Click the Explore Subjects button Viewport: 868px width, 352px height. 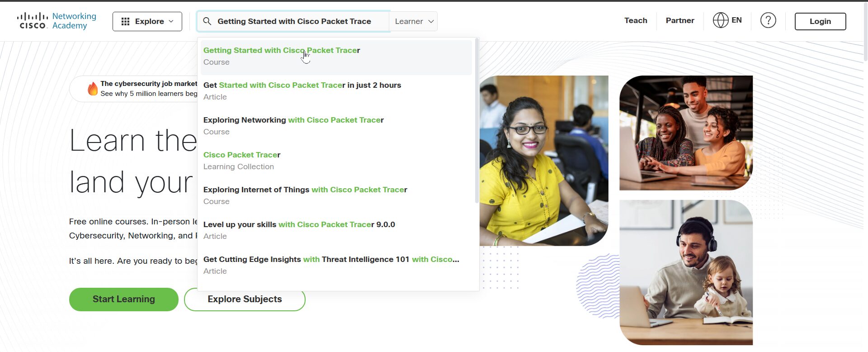pyautogui.click(x=245, y=299)
